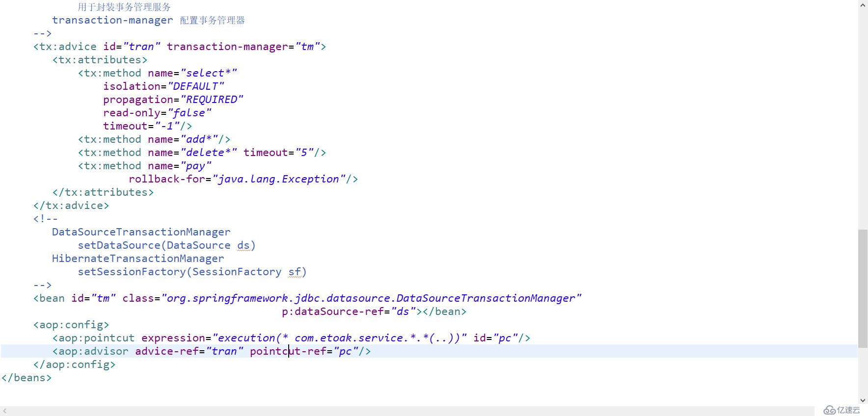Click the DataSourceTransactionManager class attribute value
This screenshot has height=416, width=868.
(x=372, y=298)
